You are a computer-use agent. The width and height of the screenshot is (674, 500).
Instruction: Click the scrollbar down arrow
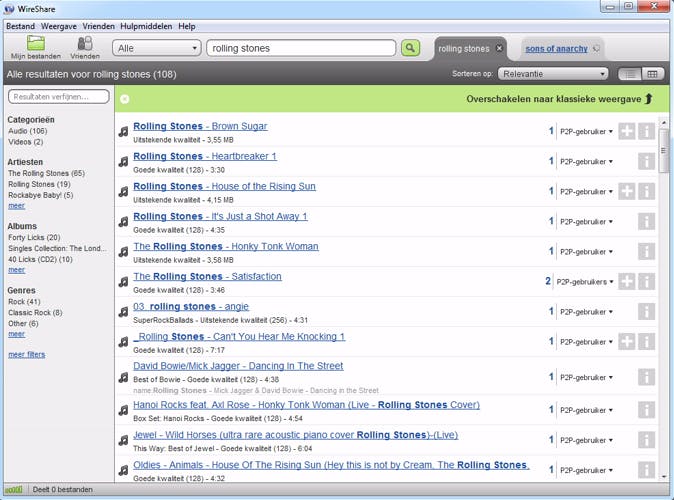tap(664, 476)
